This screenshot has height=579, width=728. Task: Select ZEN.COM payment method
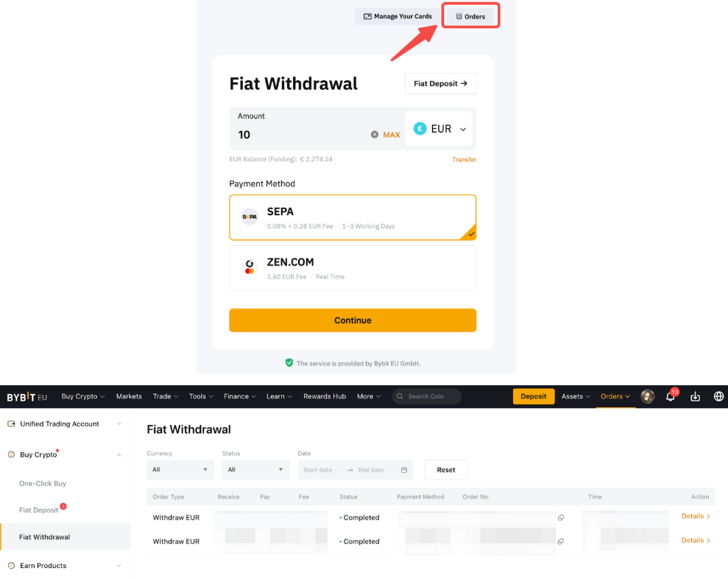pyautogui.click(x=353, y=268)
